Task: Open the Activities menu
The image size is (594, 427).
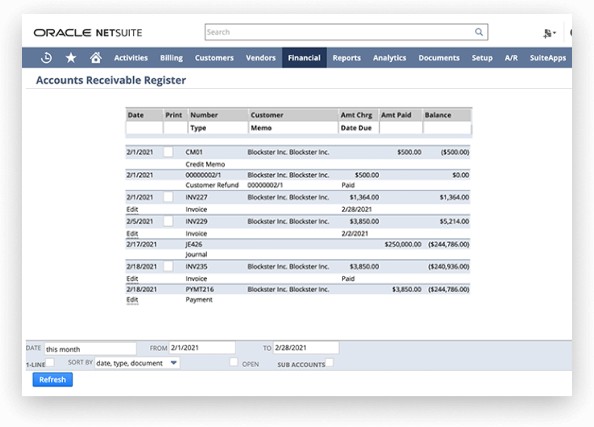Action: point(131,58)
